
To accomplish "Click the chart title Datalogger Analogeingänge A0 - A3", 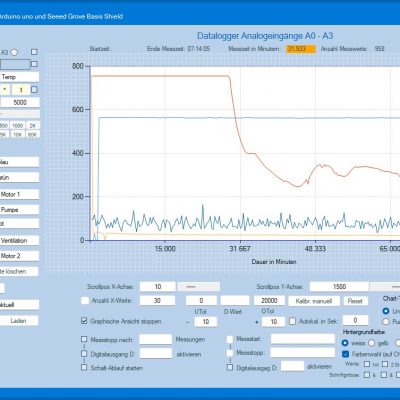I will point(265,36).
